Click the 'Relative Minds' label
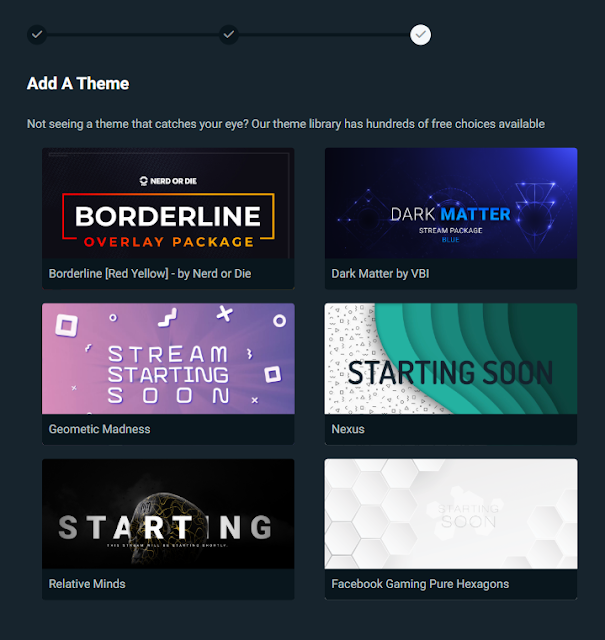This screenshot has height=640, width=605. coord(87,584)
